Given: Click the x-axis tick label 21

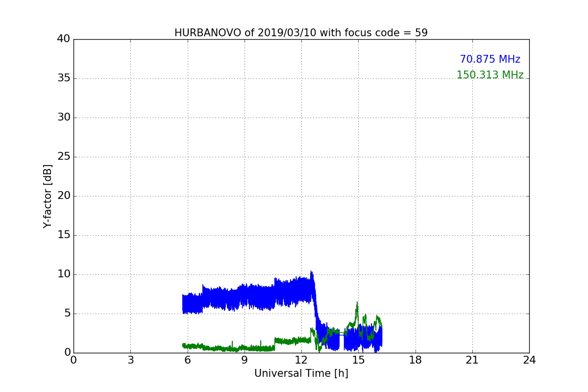Looking at the screenshot, I should [472, 360].
